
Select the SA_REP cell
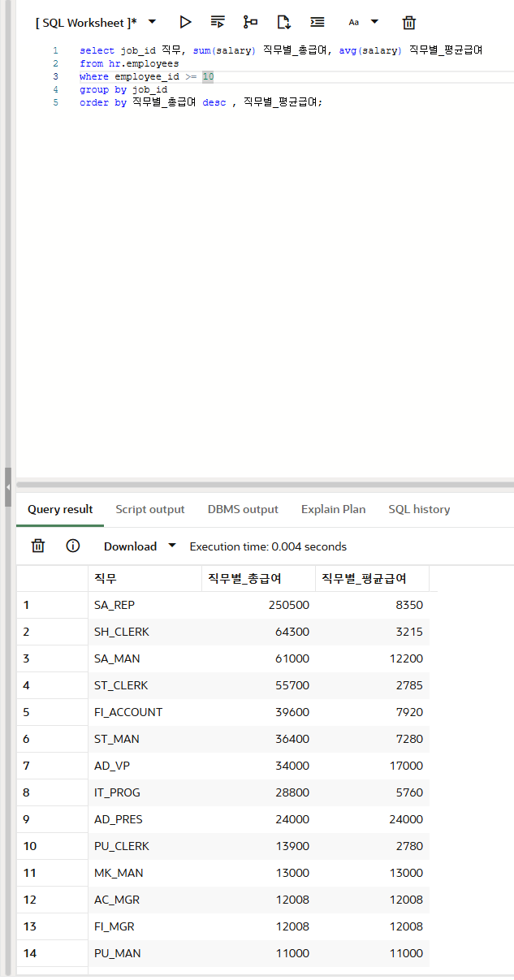pos(145,605)
